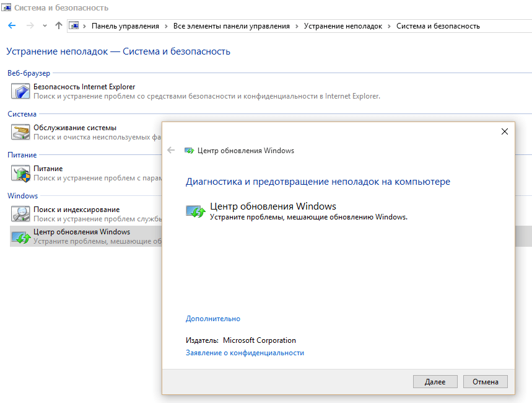This screenshot has width=532, height=403.
Task: Expand chevron after 'Панель управления' breadcrumb
Action: (166, 26)
